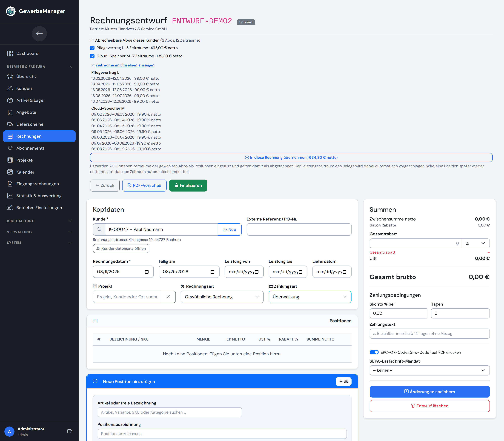
Task: Open Kunden in the sidebar
Action: tap(39, 88)
